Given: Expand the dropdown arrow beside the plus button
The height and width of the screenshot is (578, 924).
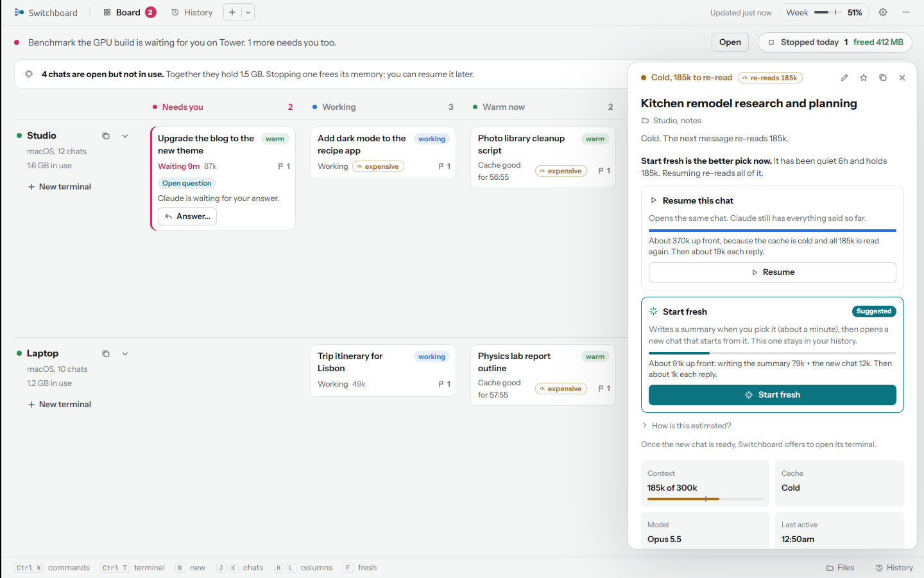Looking at the screenshot, I should click(x=248, y=12).
